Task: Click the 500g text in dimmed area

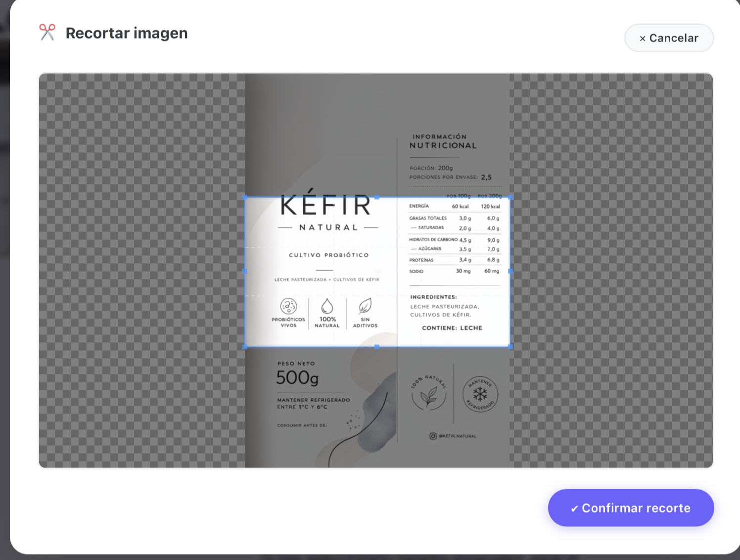Action: point(297,378)
